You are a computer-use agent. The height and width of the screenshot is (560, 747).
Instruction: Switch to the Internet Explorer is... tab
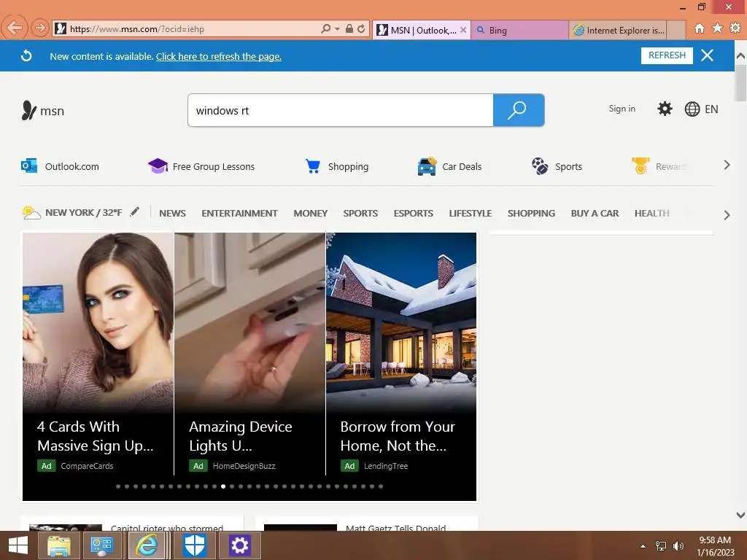point(617,31)
